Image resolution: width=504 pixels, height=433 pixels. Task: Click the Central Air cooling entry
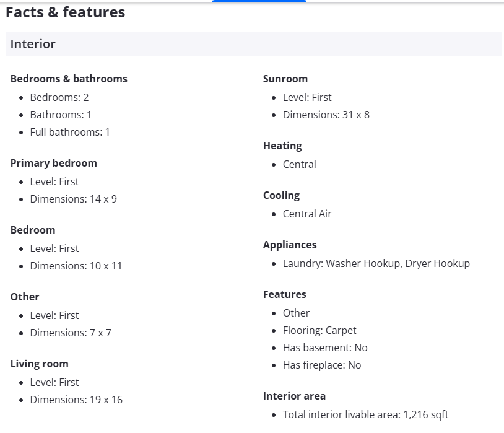307,214
